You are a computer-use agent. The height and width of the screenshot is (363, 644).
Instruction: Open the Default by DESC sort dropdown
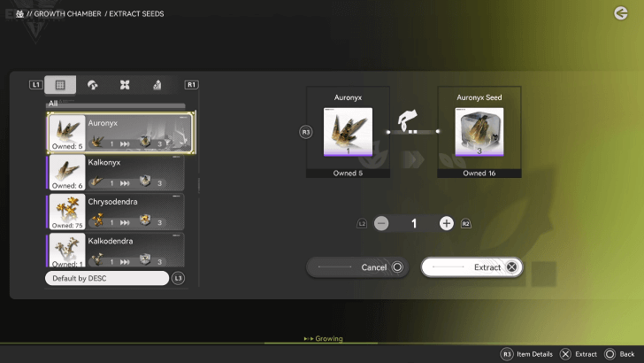(x=107, y=278)
